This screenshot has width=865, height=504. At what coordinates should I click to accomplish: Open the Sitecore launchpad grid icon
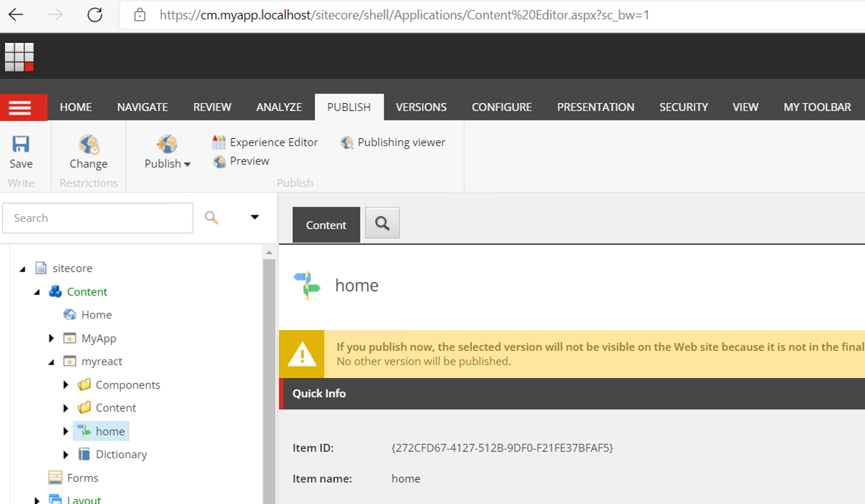pos(19,57)
